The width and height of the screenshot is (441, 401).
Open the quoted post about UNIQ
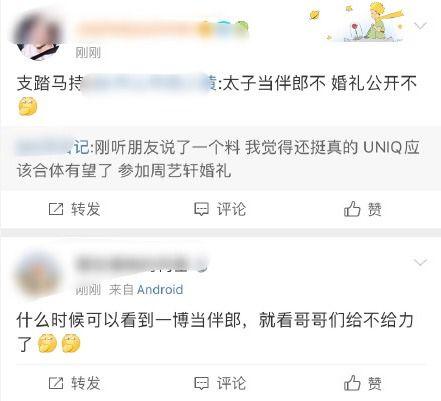point(220,159)
